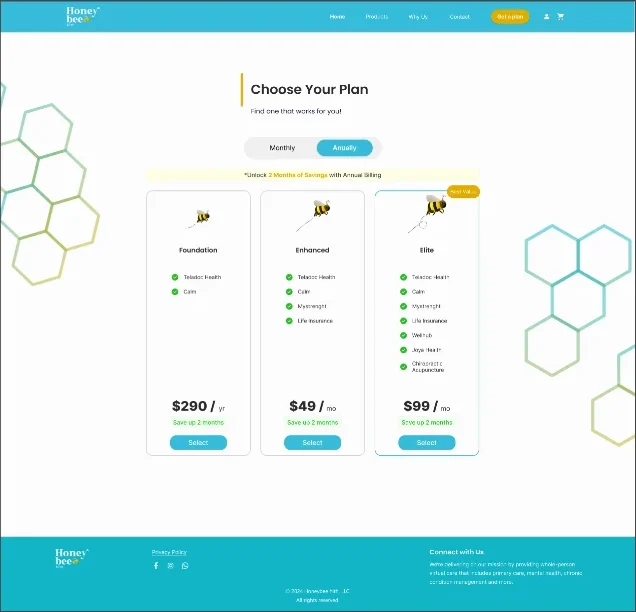Screen dimensions: 636x612
Task: Switch billing to Monthly
Action: click(282, 148)
